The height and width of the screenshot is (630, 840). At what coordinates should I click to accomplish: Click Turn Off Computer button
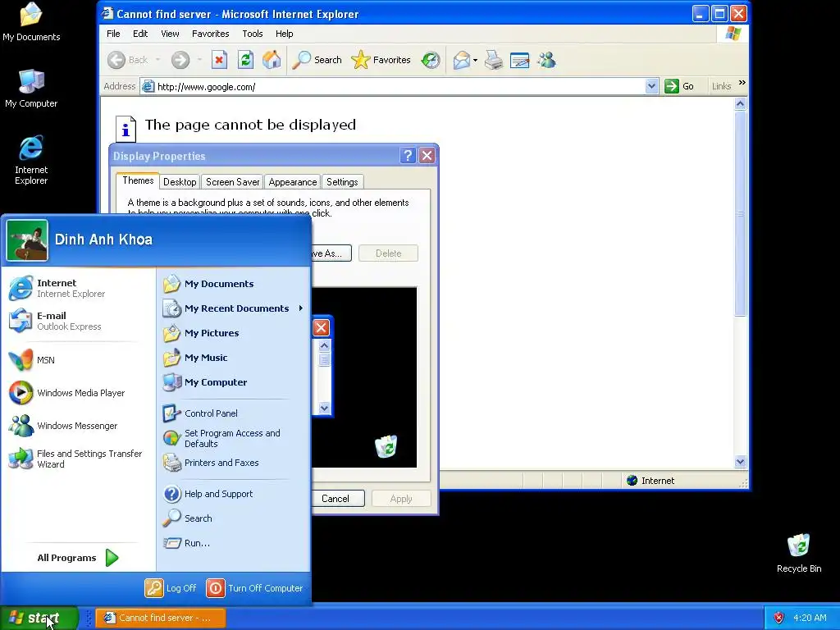click(255, 588)
